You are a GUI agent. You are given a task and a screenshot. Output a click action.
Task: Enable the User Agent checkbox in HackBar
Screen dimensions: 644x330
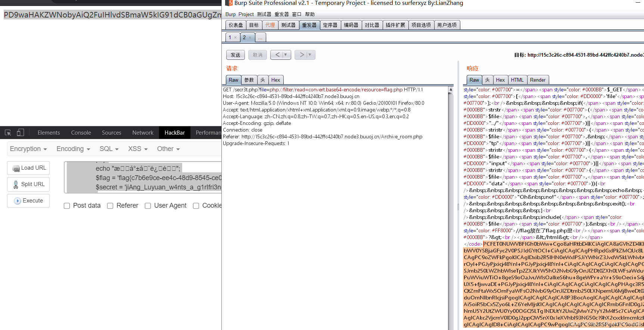148,206
